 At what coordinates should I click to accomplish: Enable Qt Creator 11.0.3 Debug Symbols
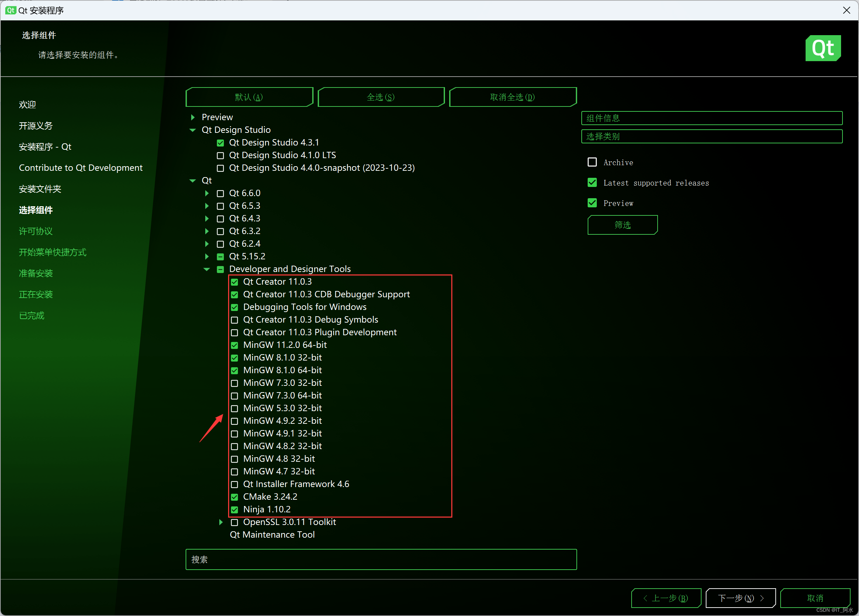click(234, 320)
